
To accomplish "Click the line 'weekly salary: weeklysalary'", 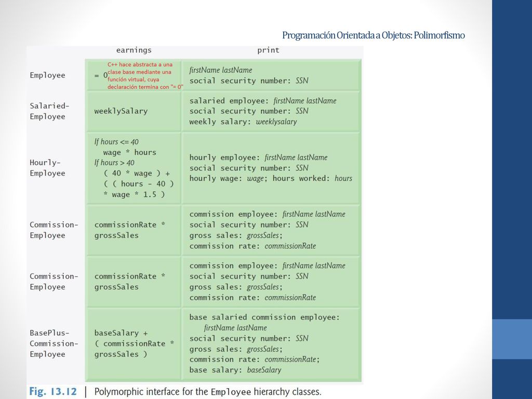I will (x=243, y=122).
